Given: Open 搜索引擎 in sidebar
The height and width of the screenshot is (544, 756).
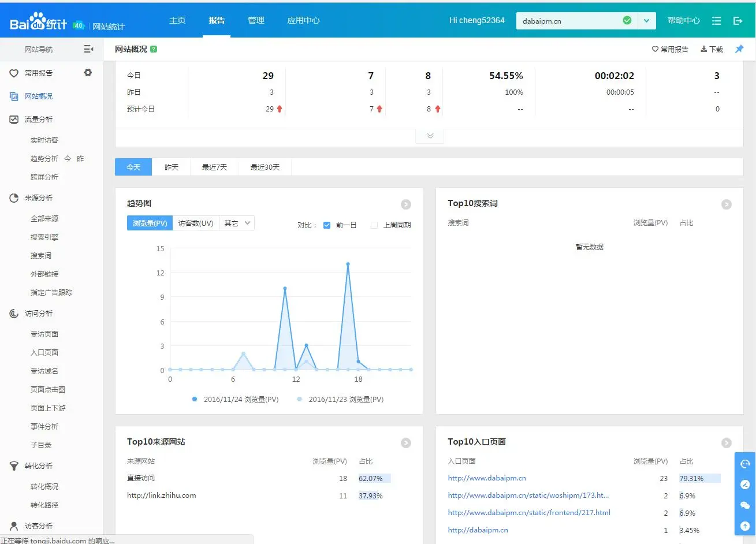Looking at the screenshot, I should [x=44, y=237].
